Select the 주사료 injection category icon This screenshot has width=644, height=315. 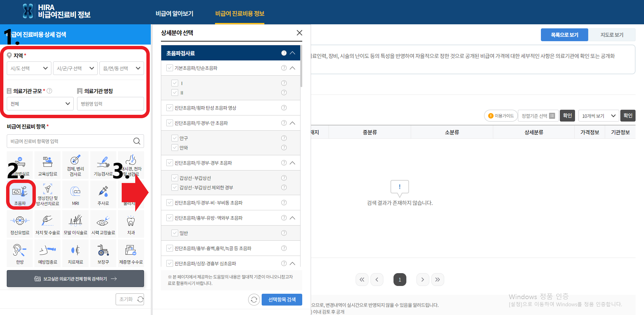[x=103, y=194]
